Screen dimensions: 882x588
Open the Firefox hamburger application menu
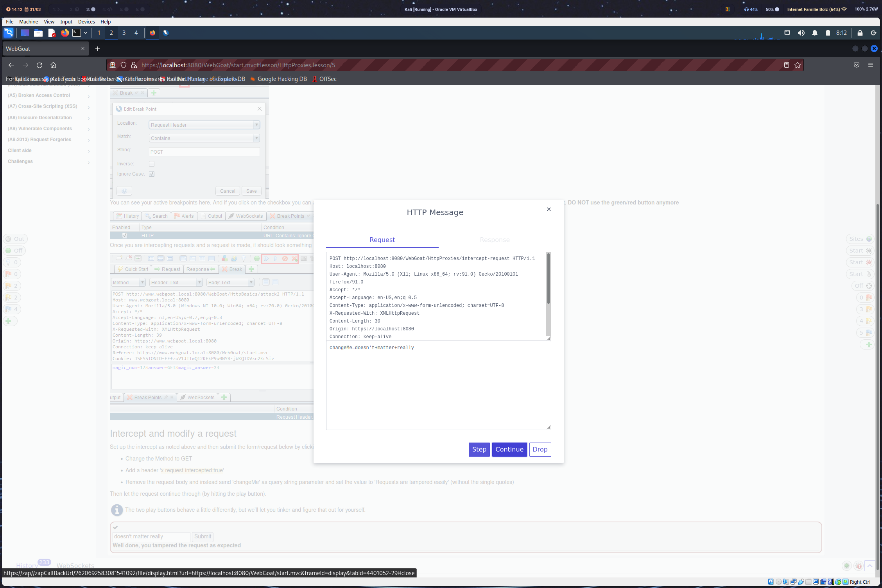[x=871, y=65]
